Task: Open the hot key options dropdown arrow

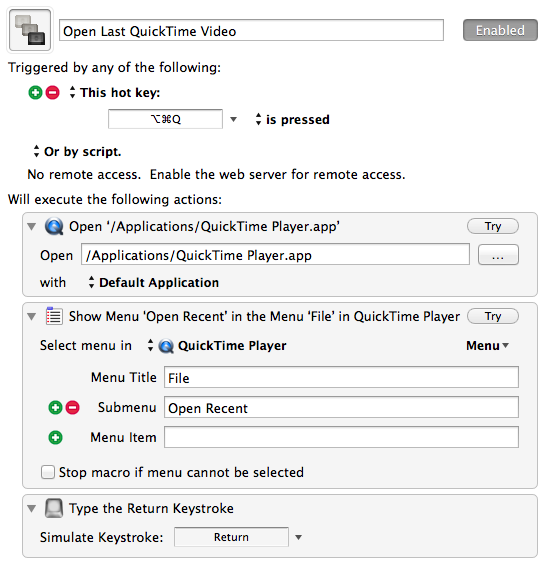Action: [x=233, y=119]
